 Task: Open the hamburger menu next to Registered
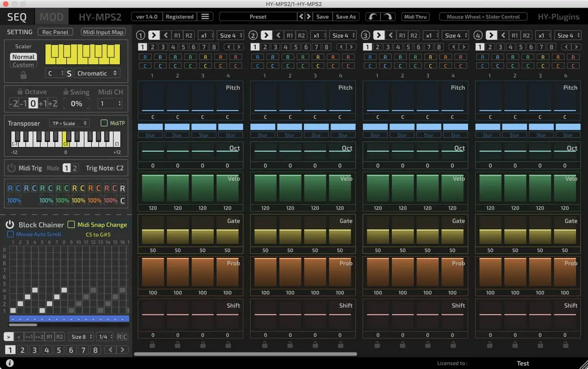tap(205, 17)
